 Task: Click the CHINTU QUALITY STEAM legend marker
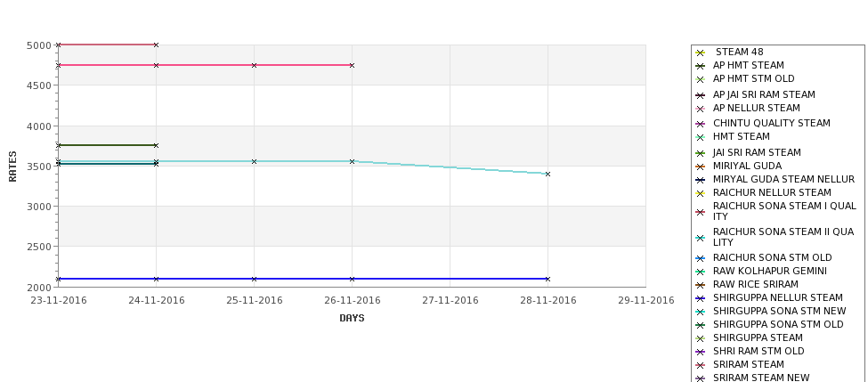700,124
